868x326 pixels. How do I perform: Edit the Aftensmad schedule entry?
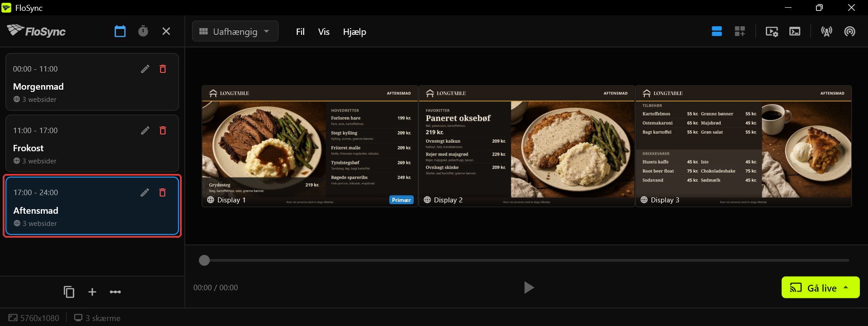click(145, 192)
